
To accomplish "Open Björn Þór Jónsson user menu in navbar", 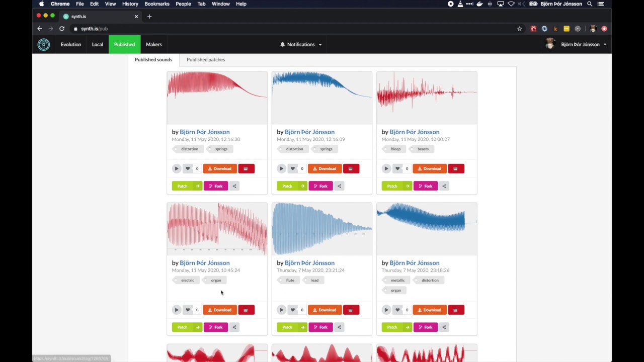I will pyautogui.click(x=577, y=45).
